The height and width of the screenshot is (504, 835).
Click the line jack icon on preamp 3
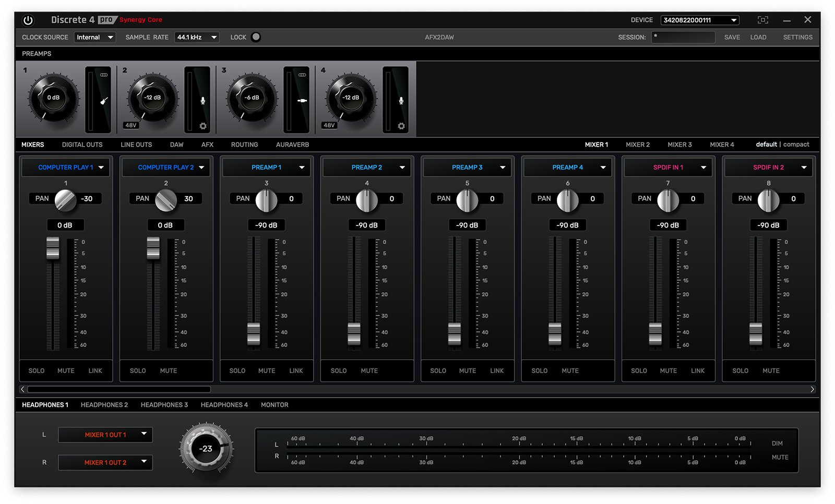(x=302, y=101)
